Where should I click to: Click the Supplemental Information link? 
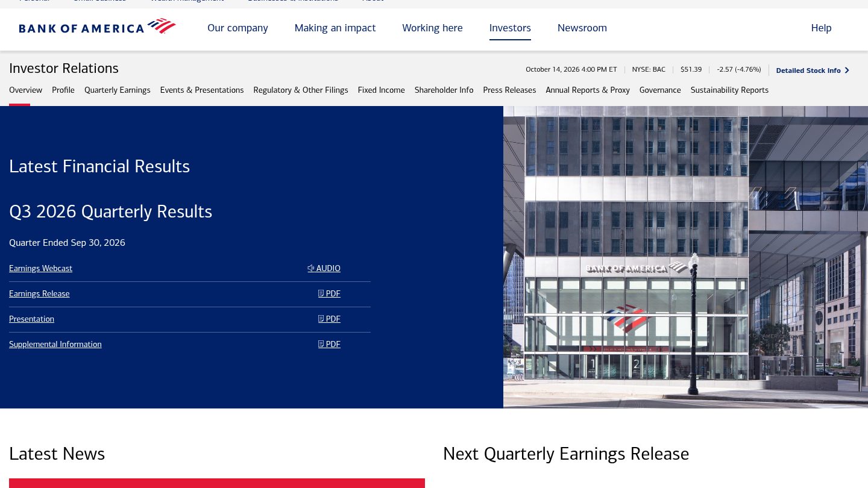click(55, 344)
